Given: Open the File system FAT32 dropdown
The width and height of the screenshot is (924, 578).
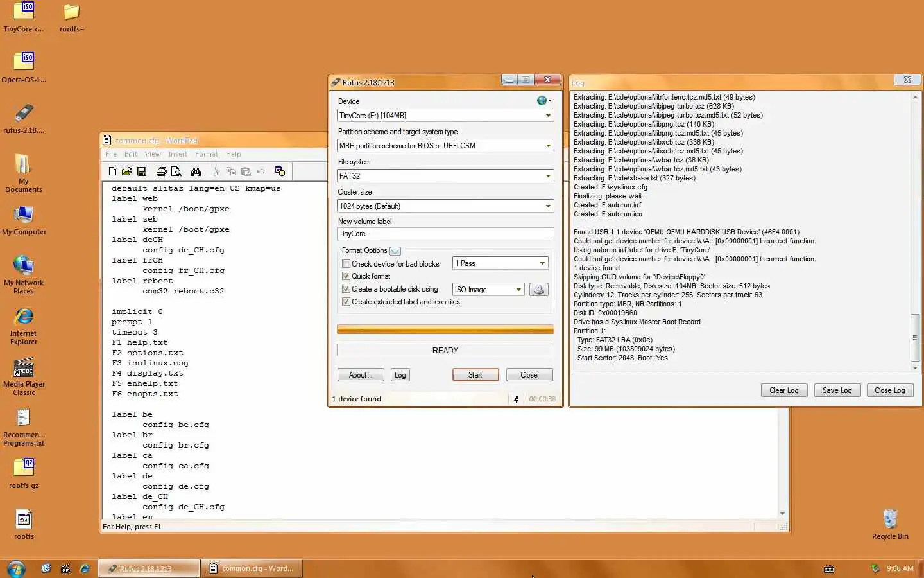Looking at the screenshot, I should pyautogui.click(x=445, y=176).
